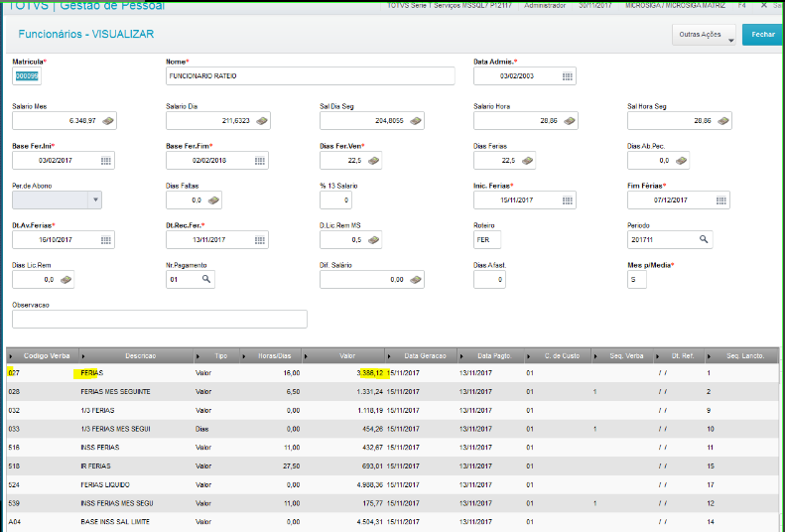The image size is (785, 532).
Task: Open calculator icon in Salario Dia field
Action: pos(261,121)
